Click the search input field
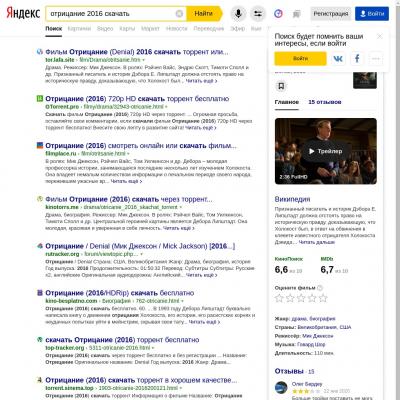This screenshot has width=400, height=400. 112,14
